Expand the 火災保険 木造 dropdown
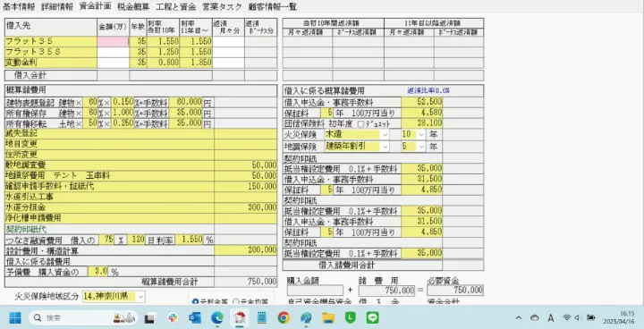This screenshot has width=644, height=329. pos(385,134)
